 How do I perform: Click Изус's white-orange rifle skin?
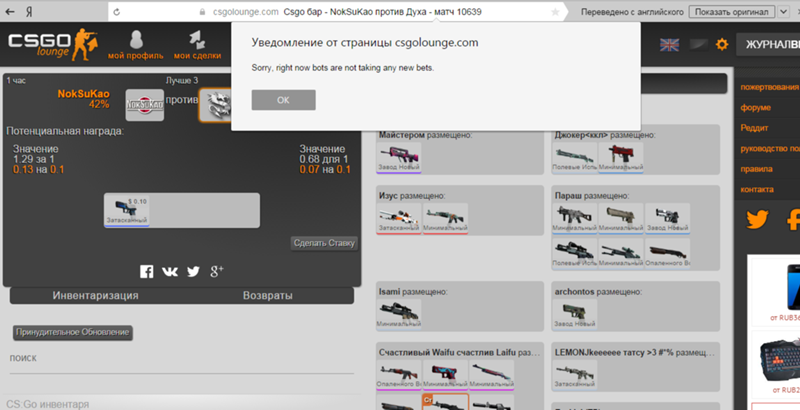(399, 218)
